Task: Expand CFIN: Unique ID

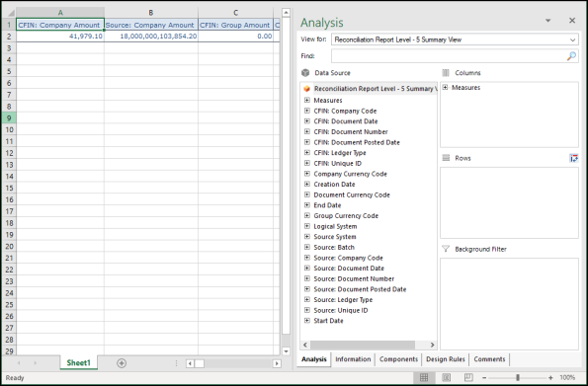Action: 306,163
